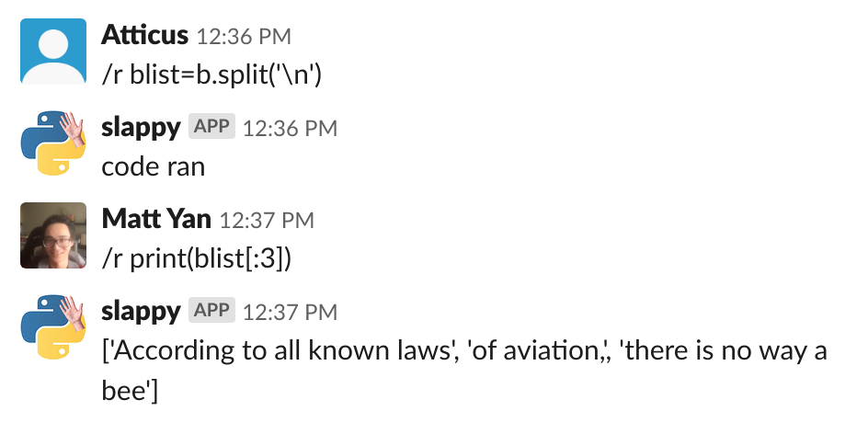Screen dimensions: 868x423
Task: Open slappy's name above the list output
Action: [x=141, y=313]
